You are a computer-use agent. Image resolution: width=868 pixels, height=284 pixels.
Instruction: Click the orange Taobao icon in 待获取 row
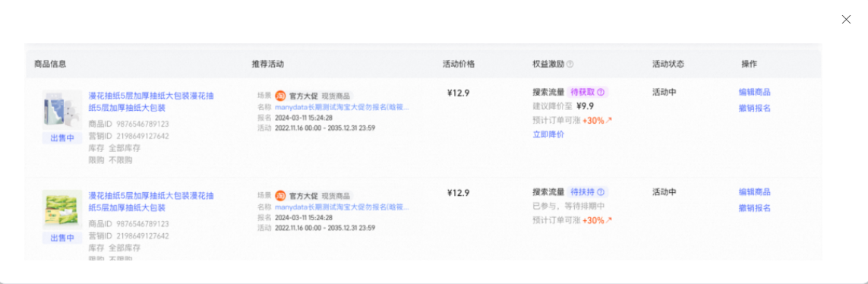[281, 96]
